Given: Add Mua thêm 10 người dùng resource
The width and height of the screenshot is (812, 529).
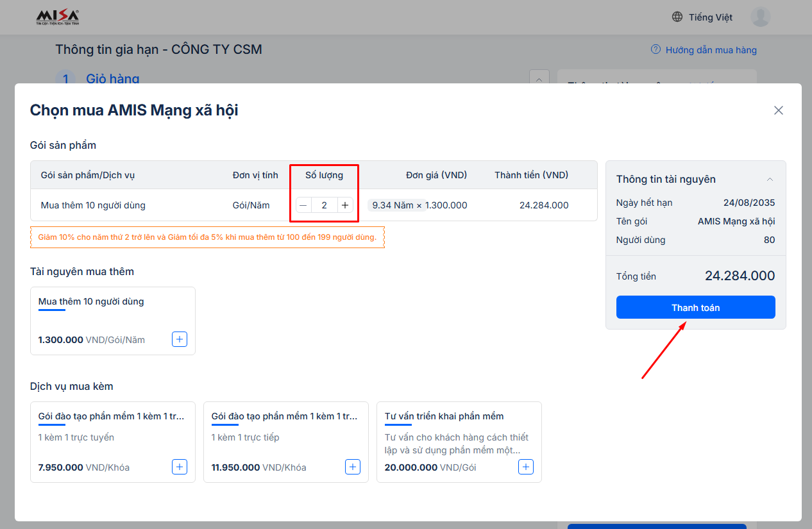Looking at the screenshot, I should coord(180,339).
